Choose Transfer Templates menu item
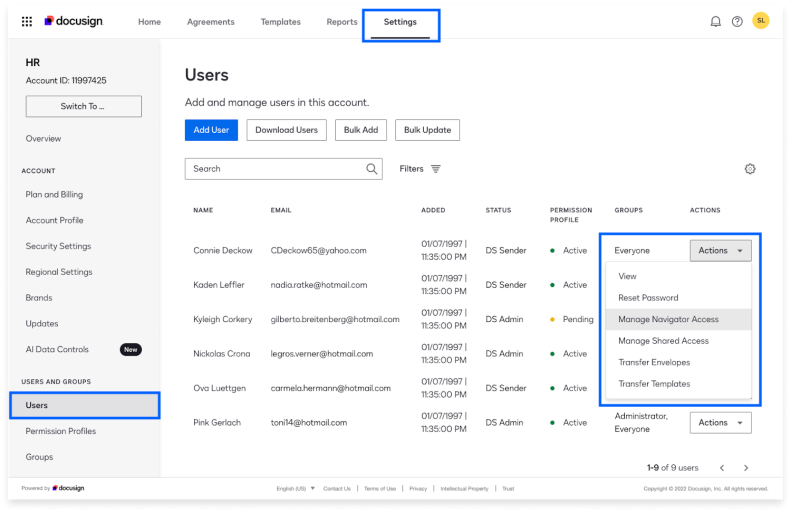791x512 pixels. pyautogui.click(x=679, y=384)
